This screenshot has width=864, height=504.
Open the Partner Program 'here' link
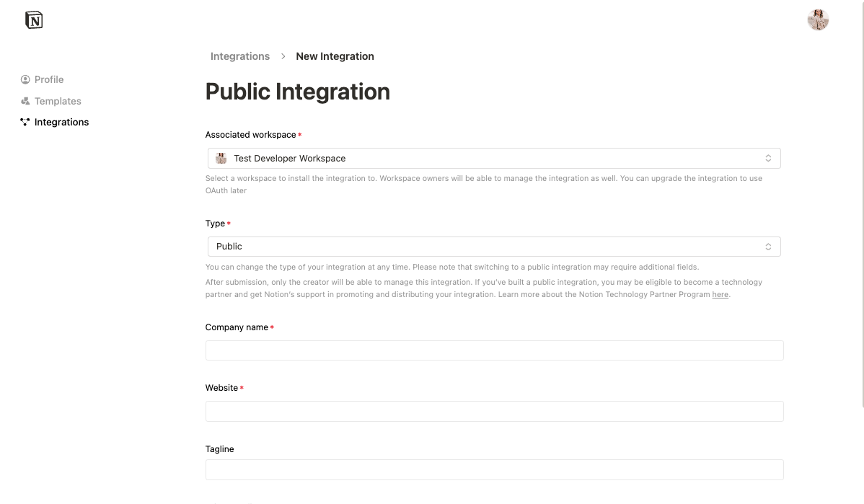(x=720, y=295)
